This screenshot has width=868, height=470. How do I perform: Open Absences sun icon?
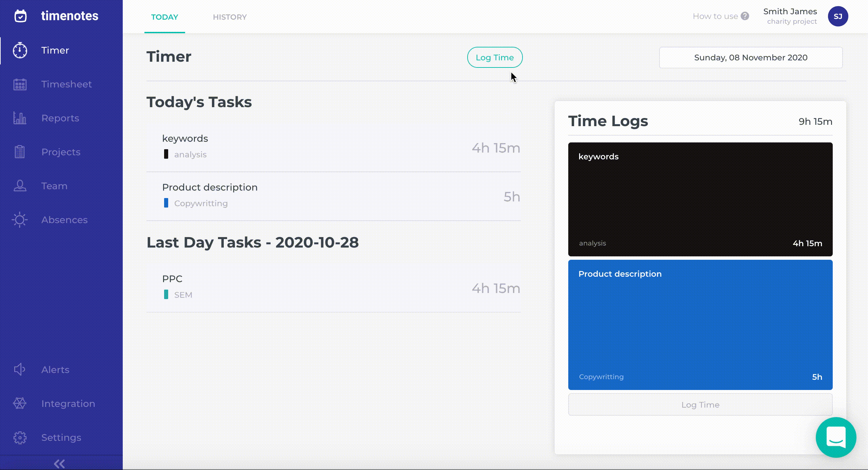[x=20, y=220]
